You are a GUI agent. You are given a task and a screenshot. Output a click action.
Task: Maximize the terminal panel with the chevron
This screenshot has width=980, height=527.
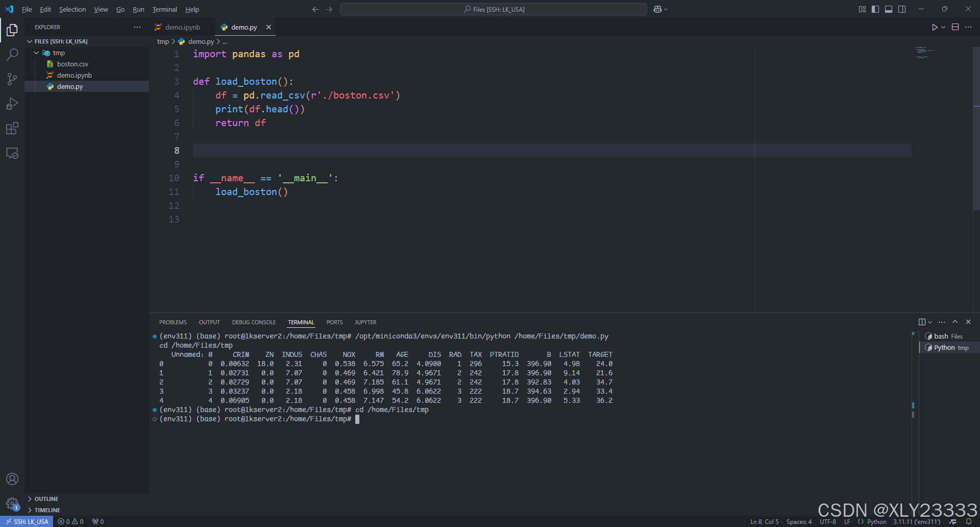(954, 322)
